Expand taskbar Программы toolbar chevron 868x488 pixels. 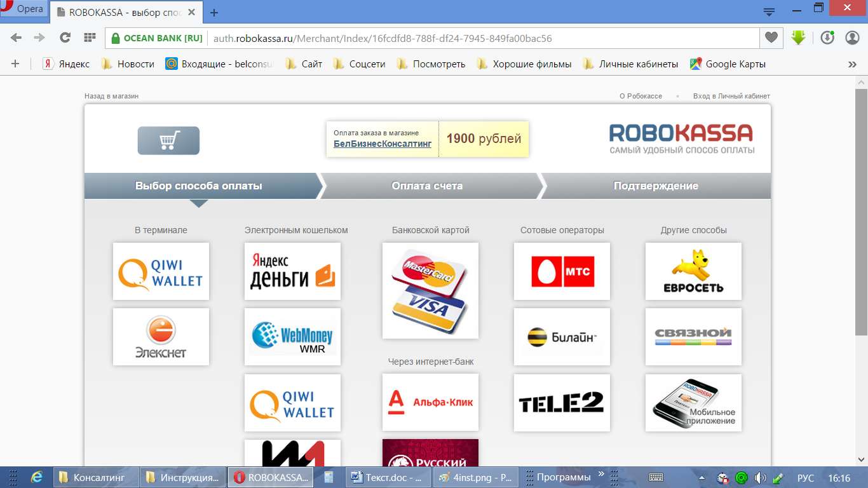click(601, 475)
